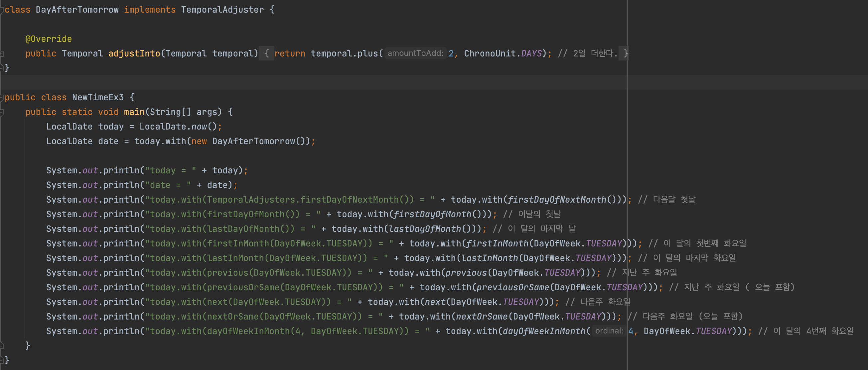Click ChronoUnit in the plus call
The image size is (868, 370).
click(x=490, y=53)
